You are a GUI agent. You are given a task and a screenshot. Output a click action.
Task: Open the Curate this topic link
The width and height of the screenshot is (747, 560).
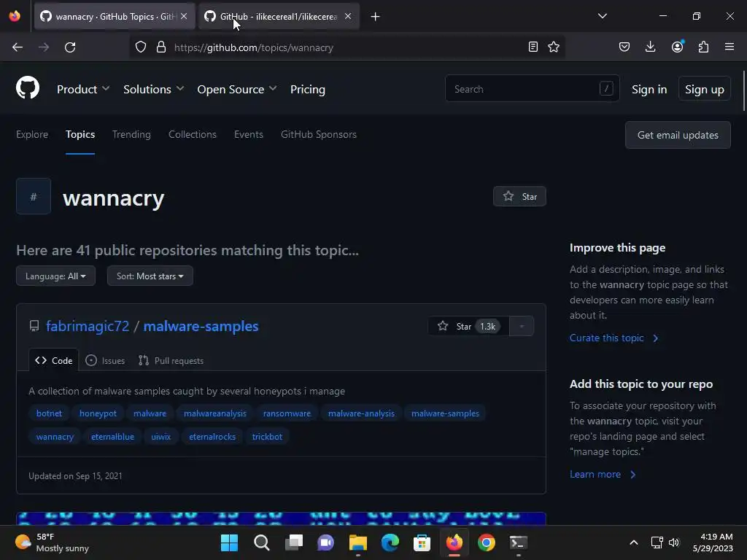(x=614, y=338)
